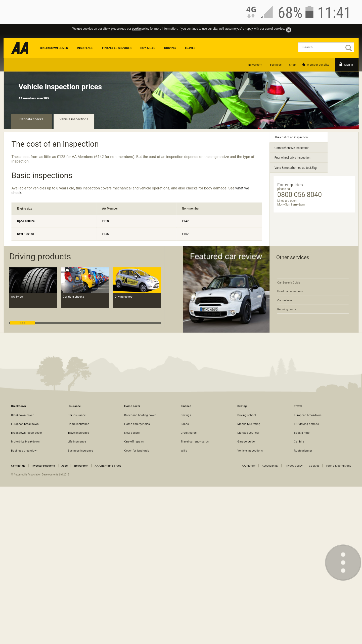Open the Business link in top bar

click(x=276, y=65)
